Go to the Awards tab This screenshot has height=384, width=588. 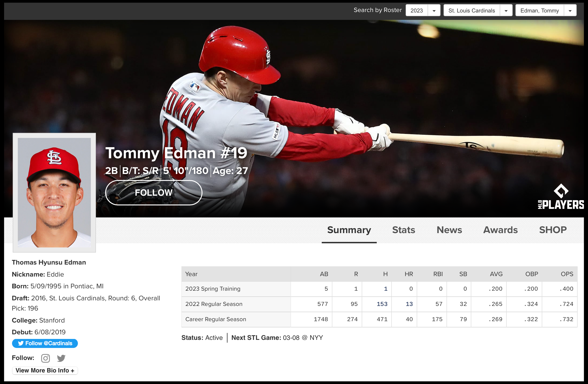coord(500,230)
